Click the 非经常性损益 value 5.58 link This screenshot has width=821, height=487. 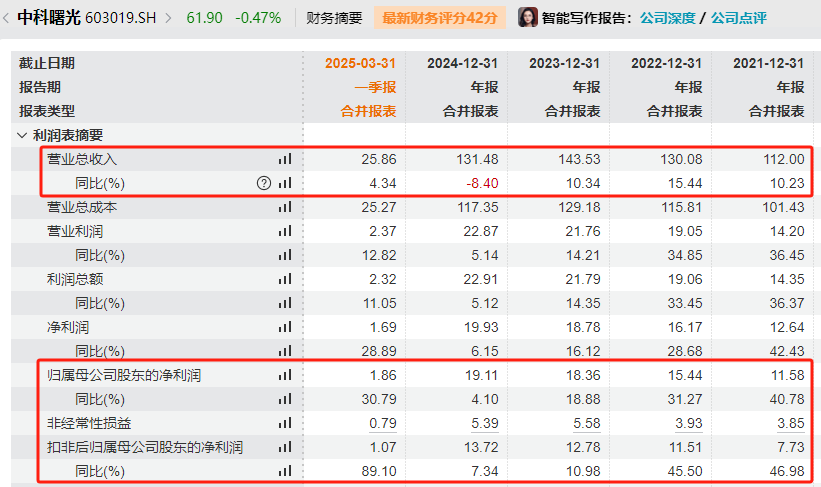[x=587, y=423]
